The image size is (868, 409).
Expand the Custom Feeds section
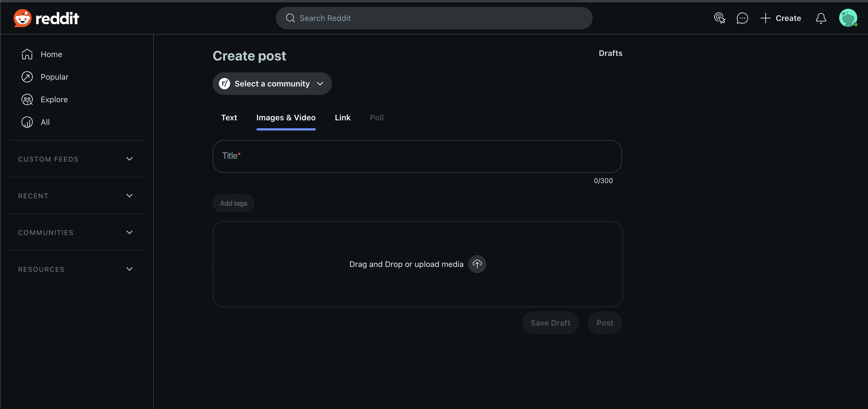click(129, 159)
